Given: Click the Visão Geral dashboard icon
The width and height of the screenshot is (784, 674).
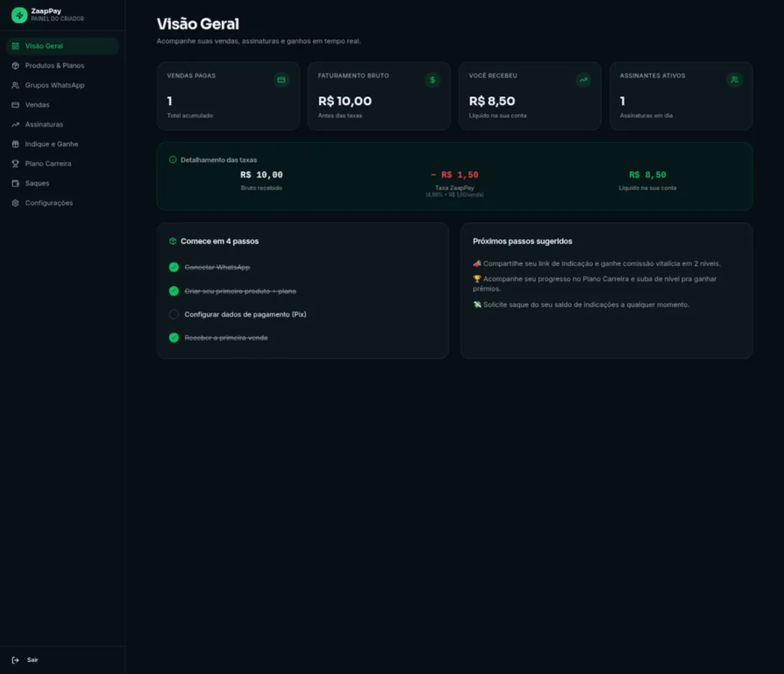Looking at the screenshot, I should (15, 46).
